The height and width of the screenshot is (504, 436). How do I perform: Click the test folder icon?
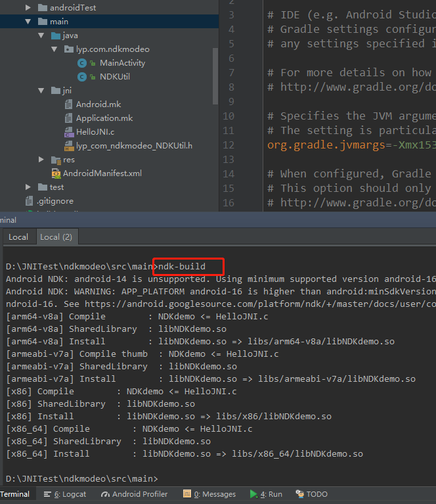(43, 187)
